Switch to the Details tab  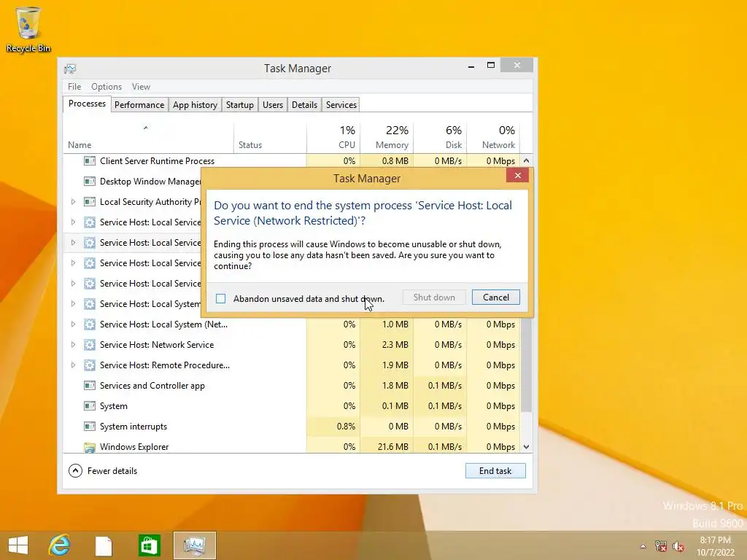[x=304, y=105]
